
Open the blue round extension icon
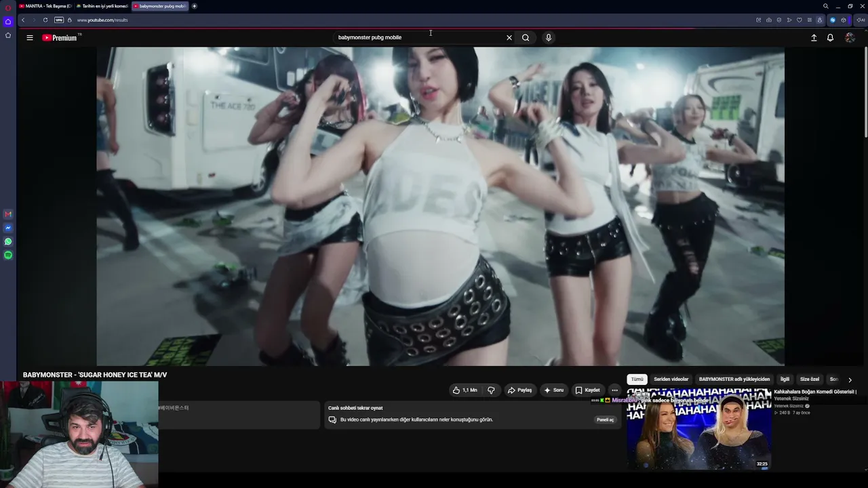(833, 20)
